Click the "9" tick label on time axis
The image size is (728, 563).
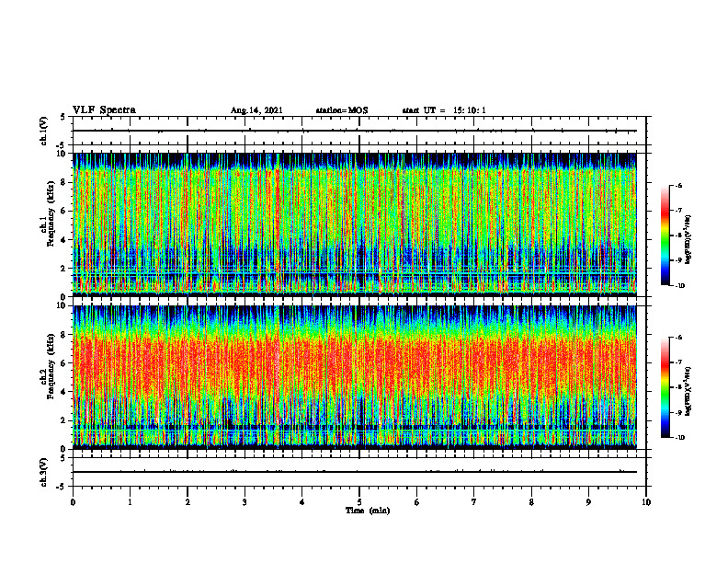(x=588, y=502)
